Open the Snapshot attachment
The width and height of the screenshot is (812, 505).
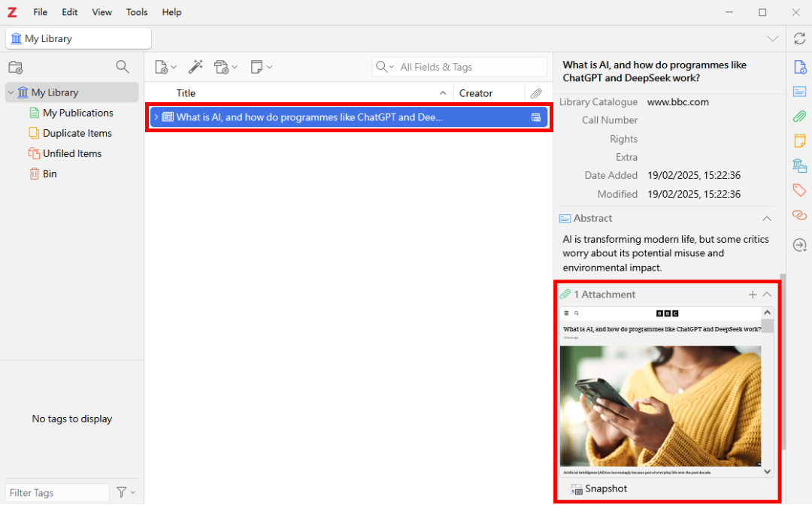(x=605, y=488)
